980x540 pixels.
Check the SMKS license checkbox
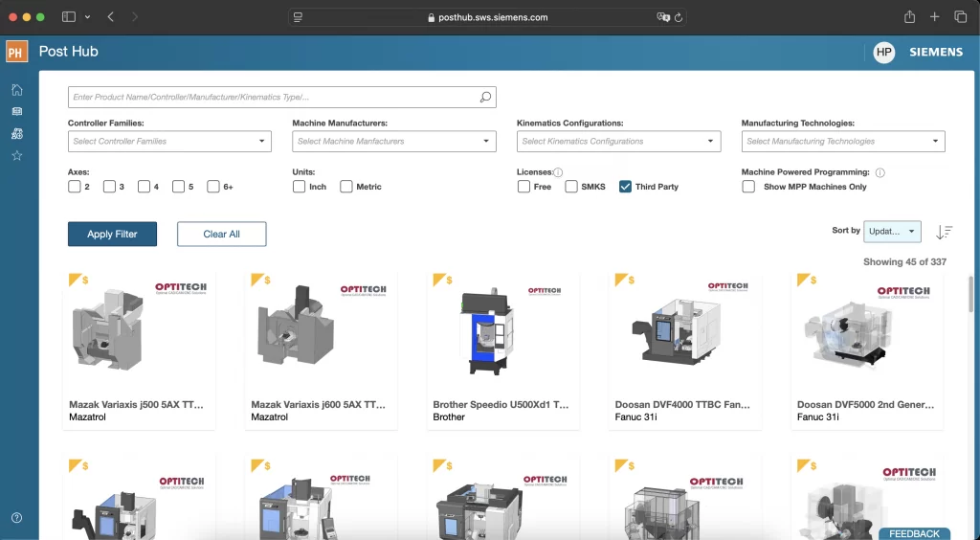click(x=571, y=187)
